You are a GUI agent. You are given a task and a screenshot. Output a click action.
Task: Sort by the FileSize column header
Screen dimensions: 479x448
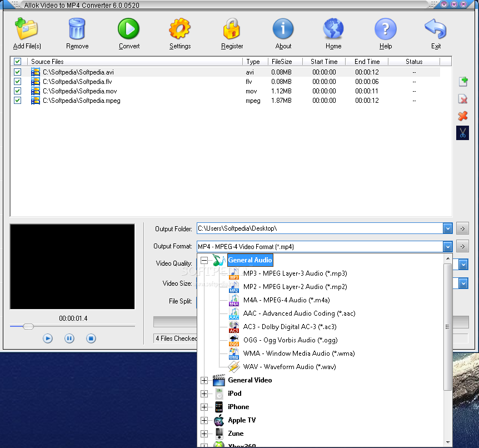click(x=285, y=62)
